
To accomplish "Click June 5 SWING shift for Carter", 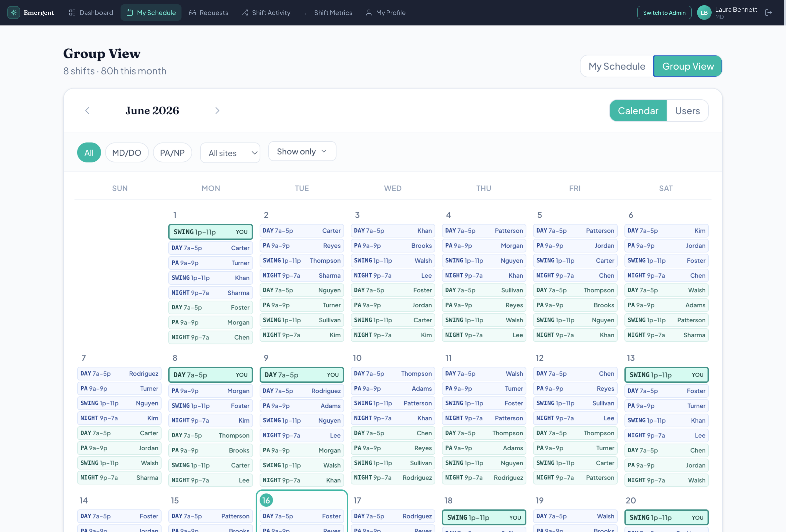I will coord(575,261).
